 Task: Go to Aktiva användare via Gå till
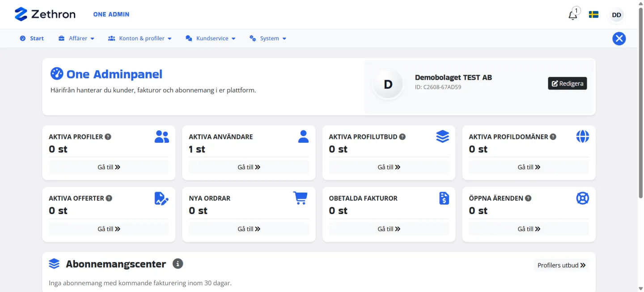[x=249, y=167]
